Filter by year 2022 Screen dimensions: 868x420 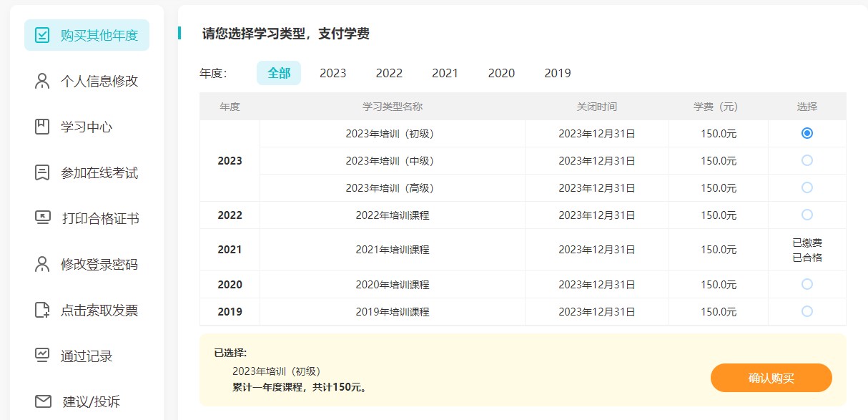point(389,73)
